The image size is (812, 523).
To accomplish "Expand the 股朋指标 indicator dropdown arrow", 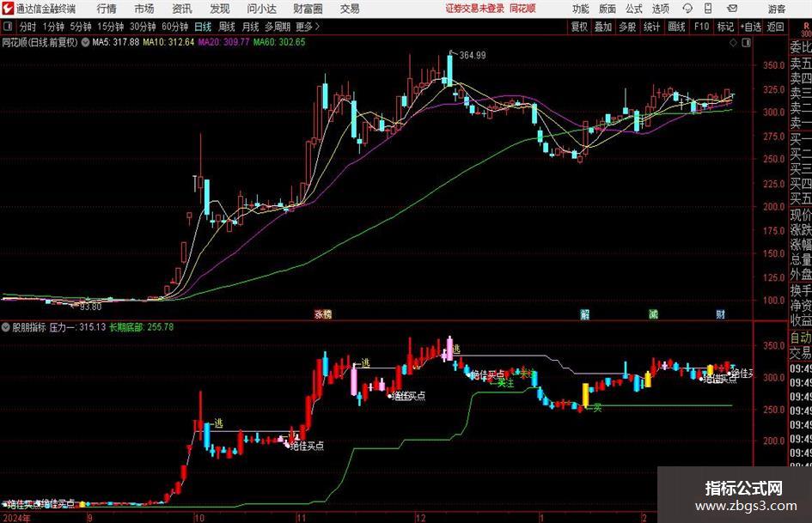I will 6,327.
